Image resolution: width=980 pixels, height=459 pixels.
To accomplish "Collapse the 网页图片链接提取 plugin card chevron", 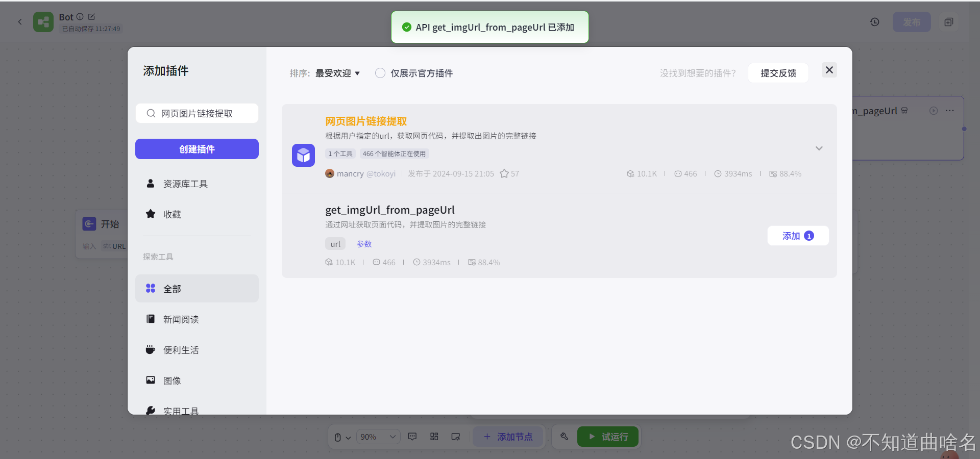I will 819,148.
